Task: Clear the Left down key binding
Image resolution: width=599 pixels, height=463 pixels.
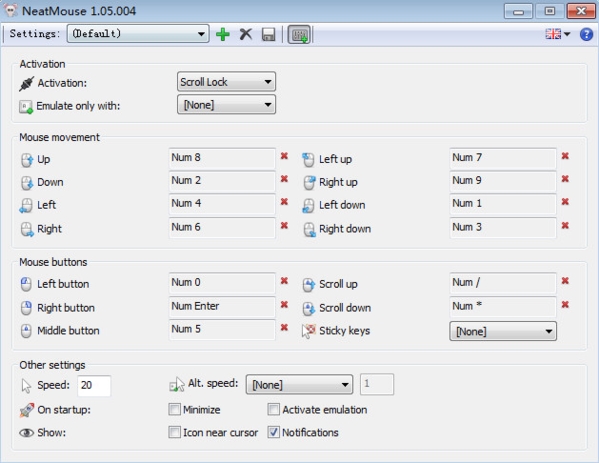Action: tap(565, 202)
